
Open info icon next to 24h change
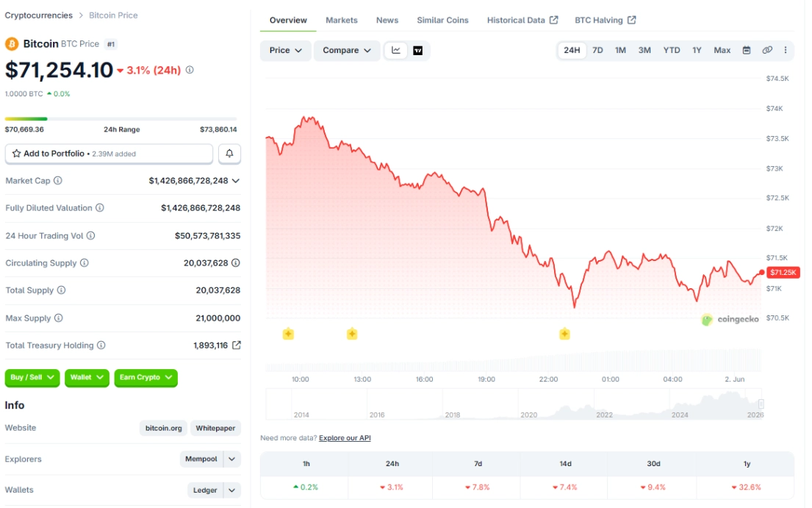[x=190, y=70]
